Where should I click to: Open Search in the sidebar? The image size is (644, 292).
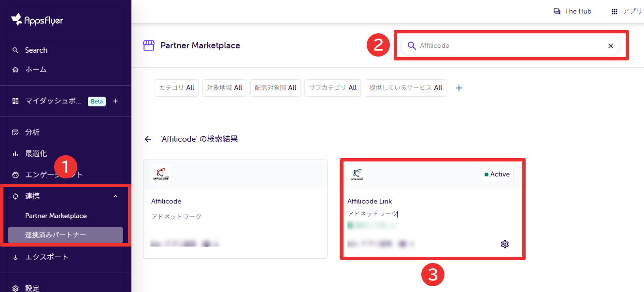click(x=36, y=50)
